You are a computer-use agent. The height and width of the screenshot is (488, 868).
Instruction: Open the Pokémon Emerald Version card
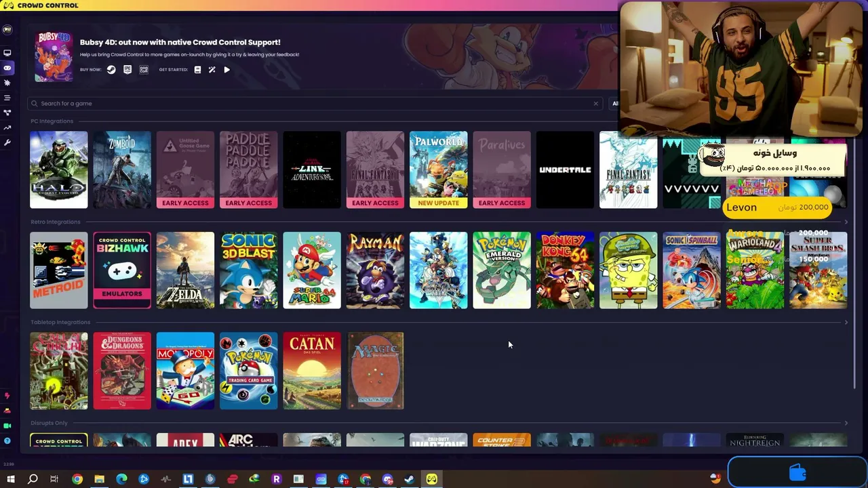pyautogui.click(x=502, y=270)
